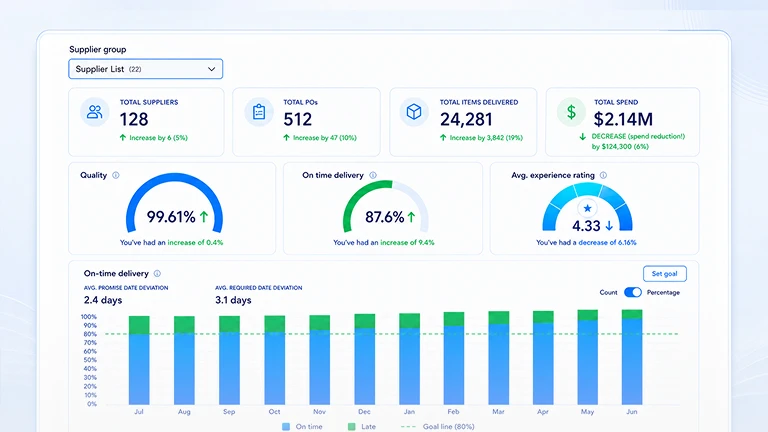Click the star icon in rating gauge

pyautogui.click(x=587, y=208)
